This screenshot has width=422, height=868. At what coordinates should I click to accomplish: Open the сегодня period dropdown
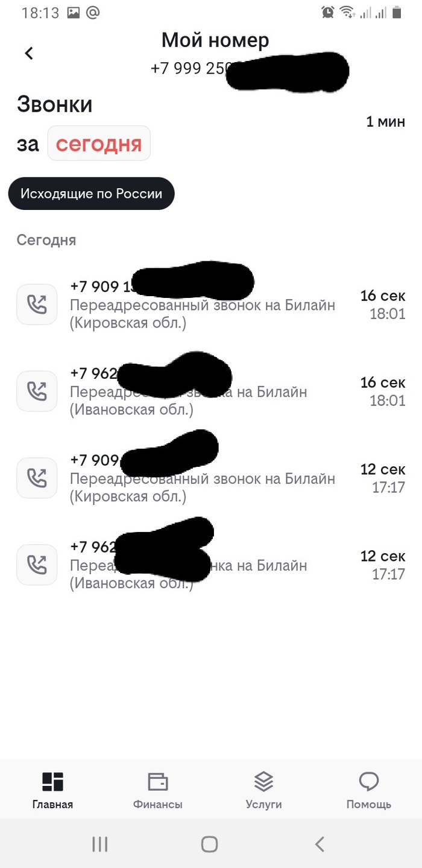click(x=99, y=144)
